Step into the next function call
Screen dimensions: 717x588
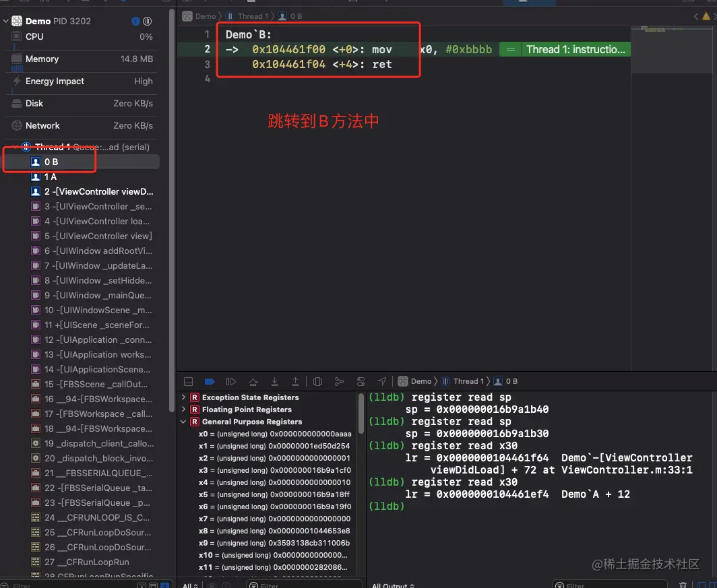pyautogui.click(x=275, y=381)
